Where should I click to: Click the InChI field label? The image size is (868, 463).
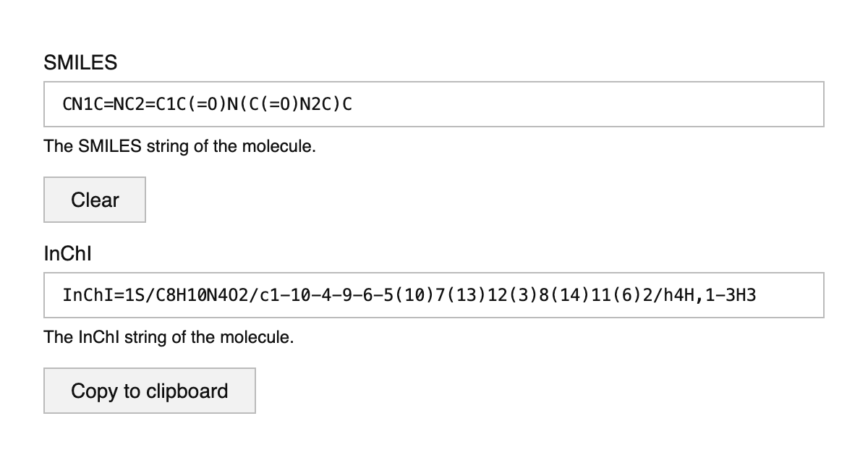coord(67,254)
